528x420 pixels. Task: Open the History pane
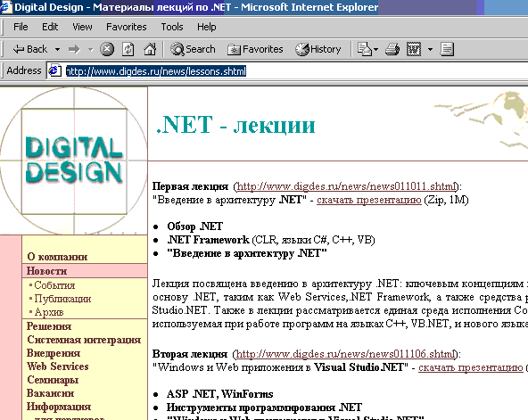point(318,49)
